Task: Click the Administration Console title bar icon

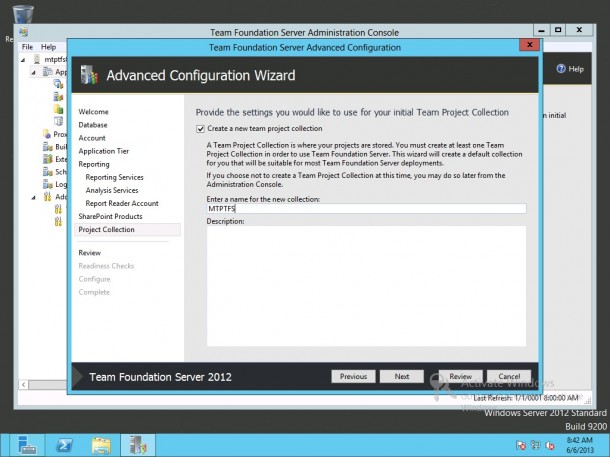Action: coord(24,32)
